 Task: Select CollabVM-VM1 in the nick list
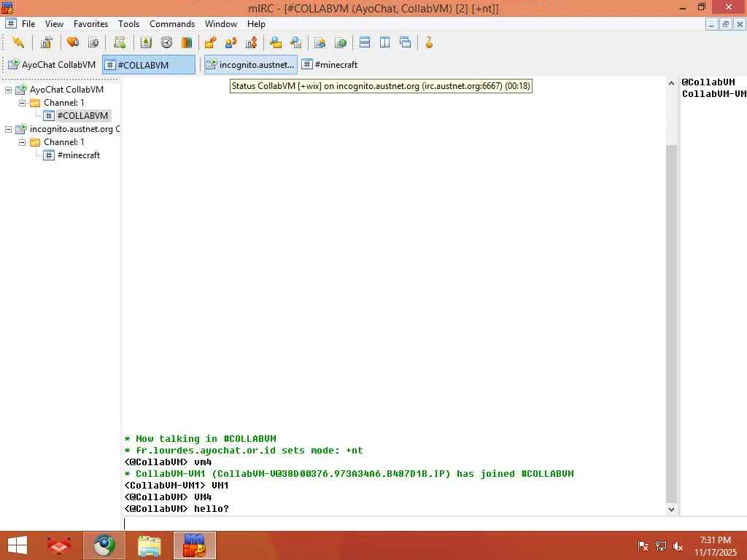point(713,94)
